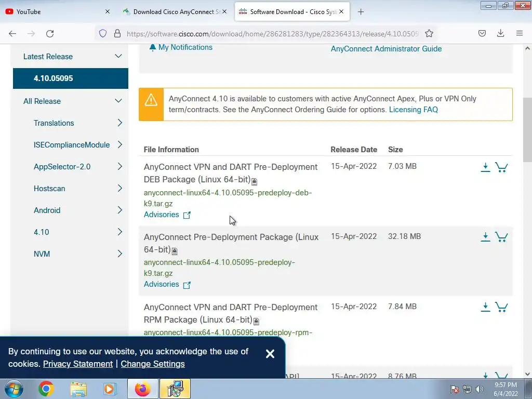The image size is (532, 399).
Task: Select release 4.10.05095 in the sidebar
Action: (71, 78)
